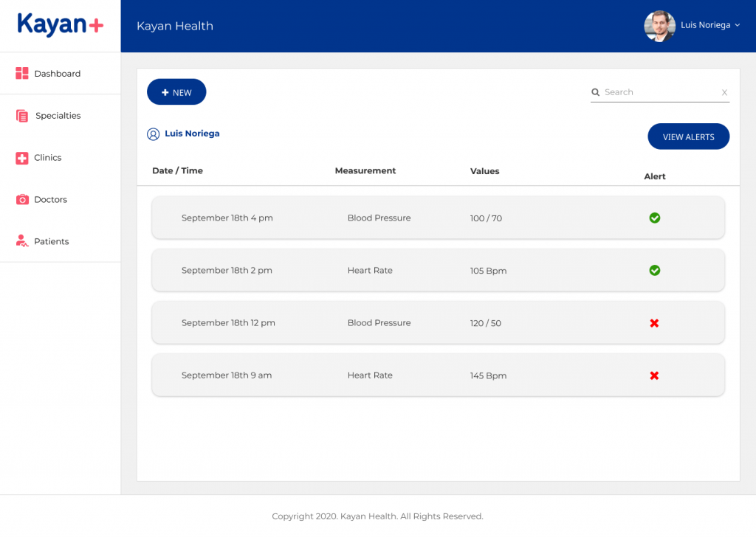Screen dimensions: 756x537
Task: Click the magnifying glass search icon
Action: (x=595, y=92)
